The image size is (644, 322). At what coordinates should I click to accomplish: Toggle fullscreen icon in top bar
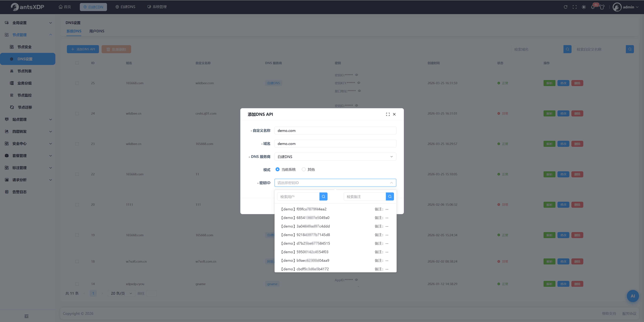(x=575, y=7)
